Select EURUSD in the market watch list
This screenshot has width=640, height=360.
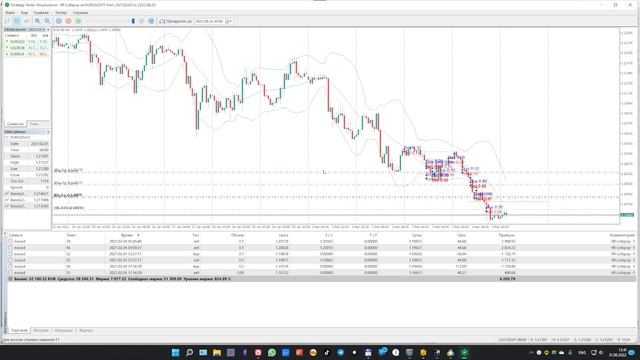27,42
